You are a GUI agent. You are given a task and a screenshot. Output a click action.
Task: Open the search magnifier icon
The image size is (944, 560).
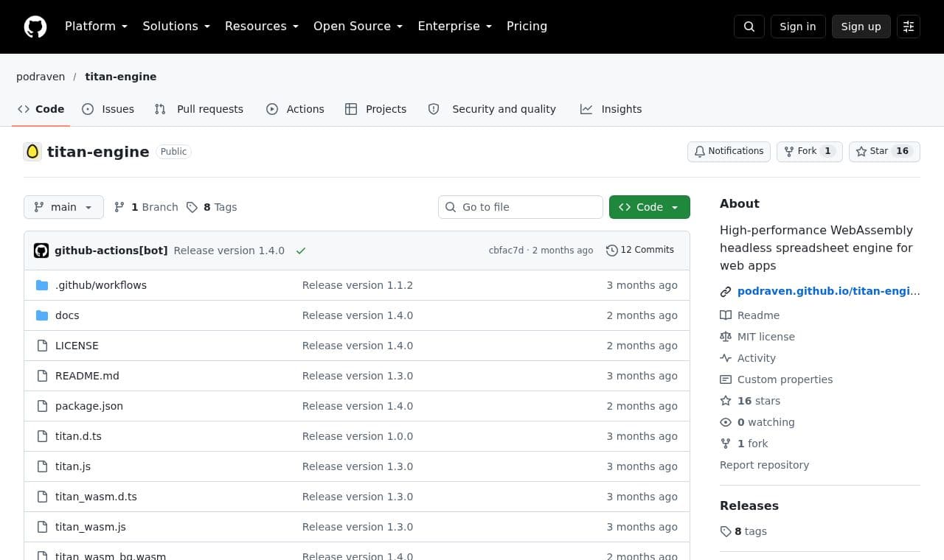click(749, 27)
